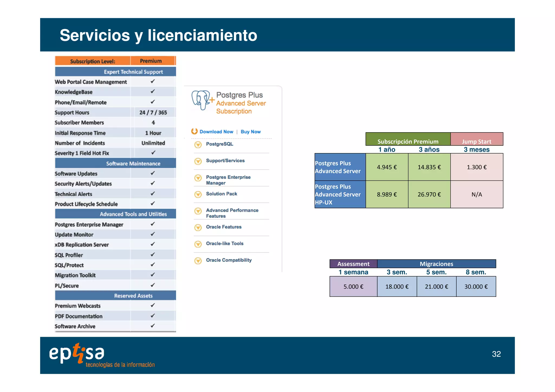Expand the Oracle Features section arrow
Screen dimensions: 555x392
(x=198, y=228)
